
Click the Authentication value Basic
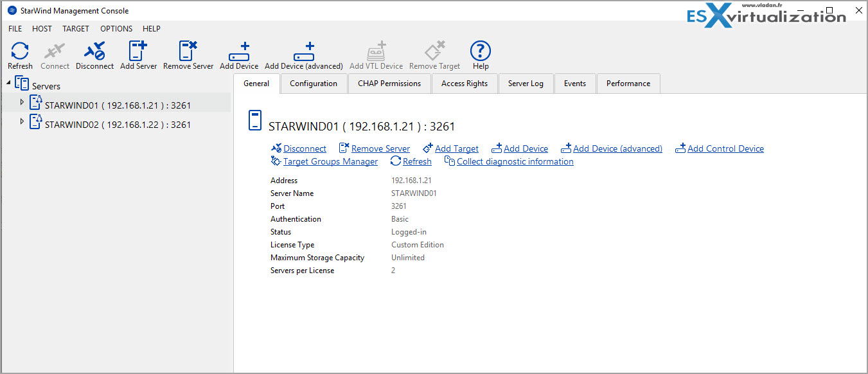pos(400,219)
